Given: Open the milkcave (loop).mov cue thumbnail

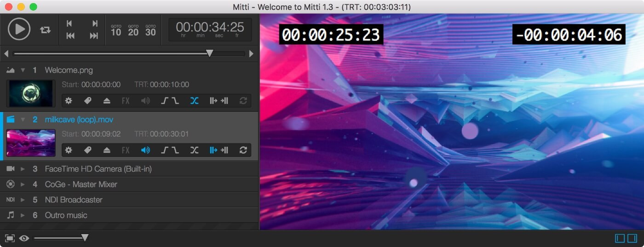Looking at the screenshot, I should pos(31,143).
